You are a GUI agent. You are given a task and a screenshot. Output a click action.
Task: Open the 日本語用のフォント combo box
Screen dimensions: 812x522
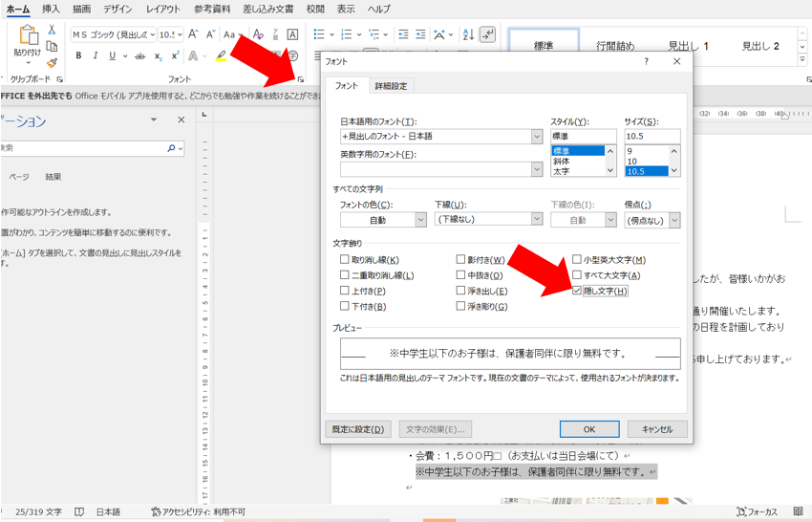441,137
